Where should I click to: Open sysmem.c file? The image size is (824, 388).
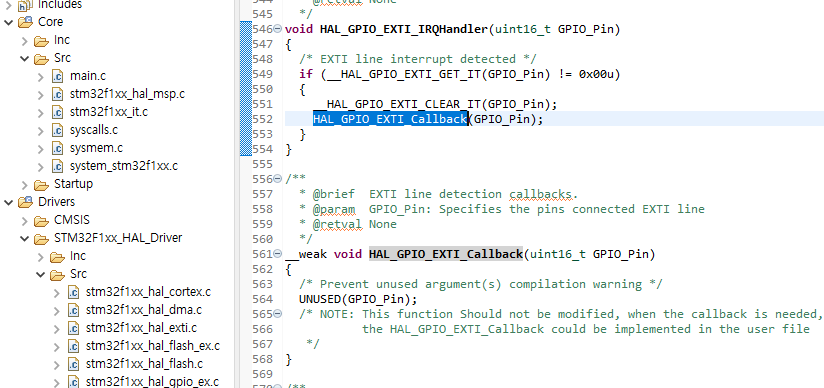96,148
